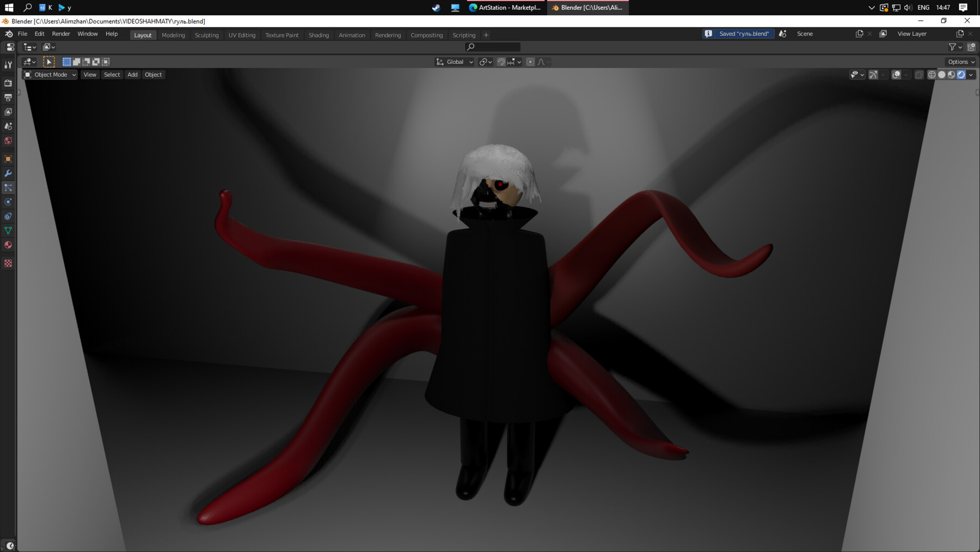Toggle viewport gizmos visibility
980x552 pixels.
click(x=873, y=75)
